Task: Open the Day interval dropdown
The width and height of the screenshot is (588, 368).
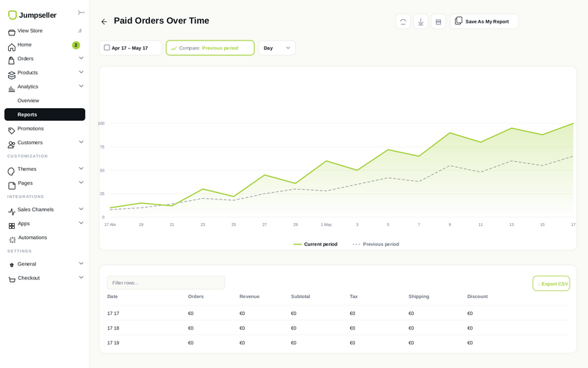Action: pos(277,48)
